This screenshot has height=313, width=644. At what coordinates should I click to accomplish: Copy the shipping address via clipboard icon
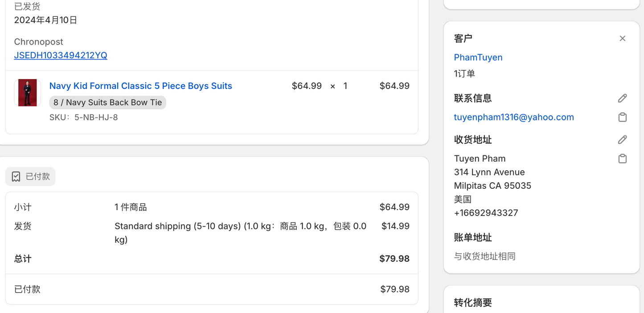[x=622, y=159]
